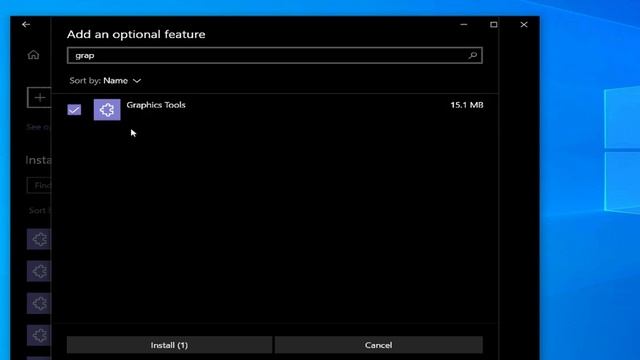Click the search field containing 'grap'
The width and height of the screenshot is (640, 360).
pyautogui.click(x=275, y=55)
